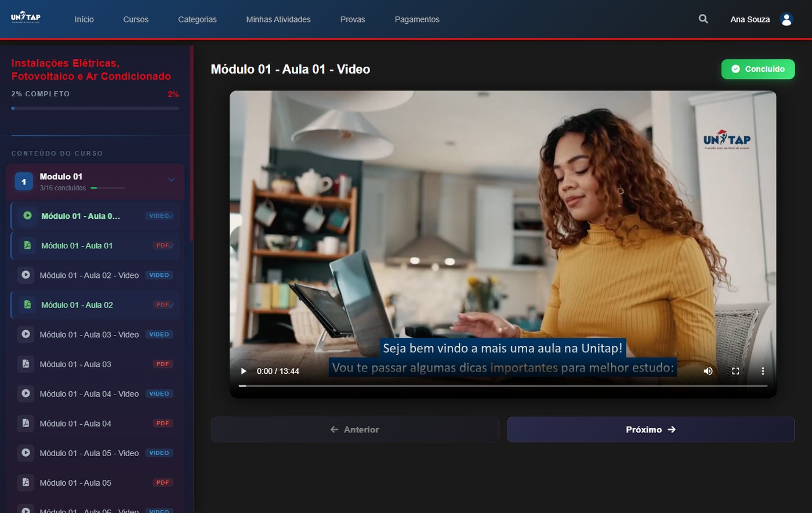Click the PDF file icon for Aula 02
This screenshot has width=812, height=513.
tap(27, 305)
